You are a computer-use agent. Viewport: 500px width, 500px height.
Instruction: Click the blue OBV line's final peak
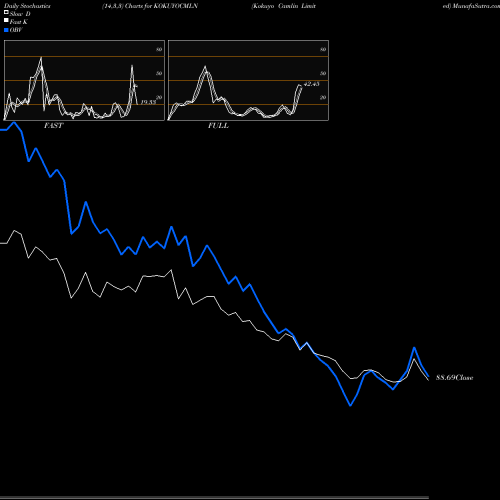point(414,348)
